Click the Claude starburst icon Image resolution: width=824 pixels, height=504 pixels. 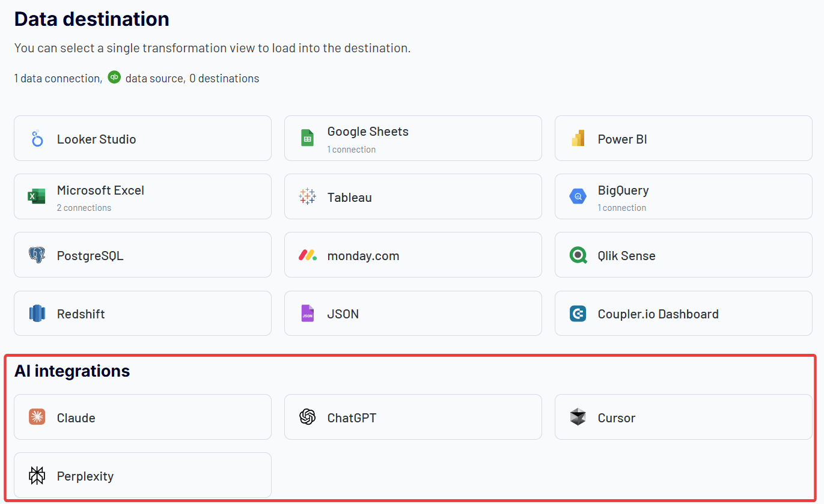[37, 417]
